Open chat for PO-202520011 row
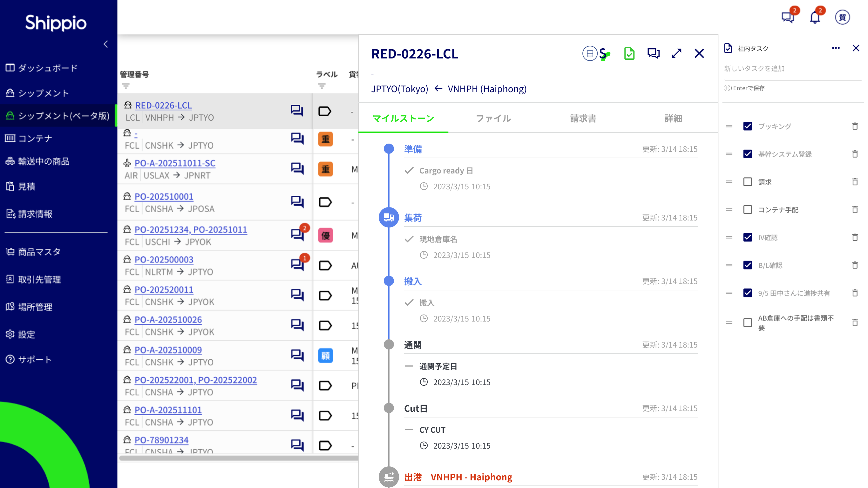The width and height of the screenshot is (868, 488). click(297, 295)
